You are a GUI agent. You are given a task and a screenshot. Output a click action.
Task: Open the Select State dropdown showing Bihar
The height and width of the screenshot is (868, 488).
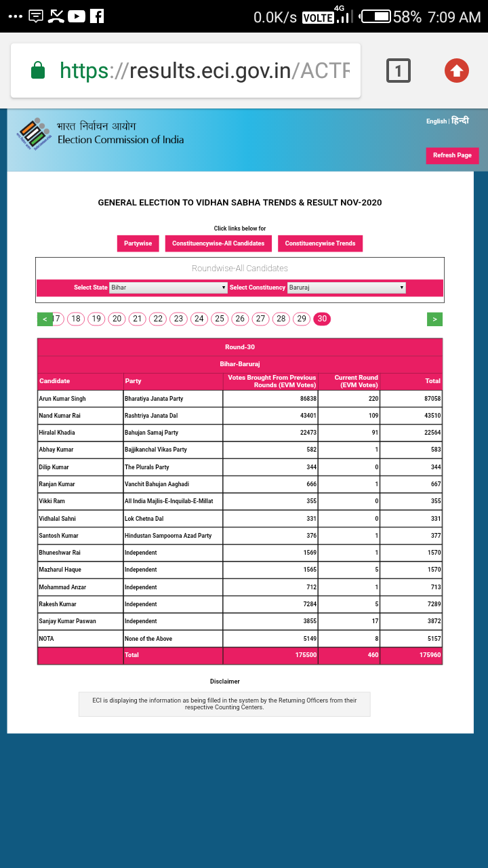(168, 288)
